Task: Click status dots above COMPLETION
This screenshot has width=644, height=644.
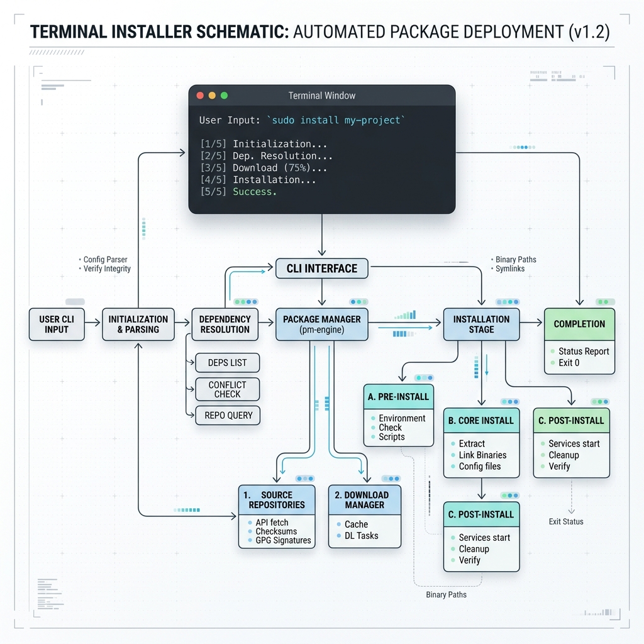Action: [606, 302]
